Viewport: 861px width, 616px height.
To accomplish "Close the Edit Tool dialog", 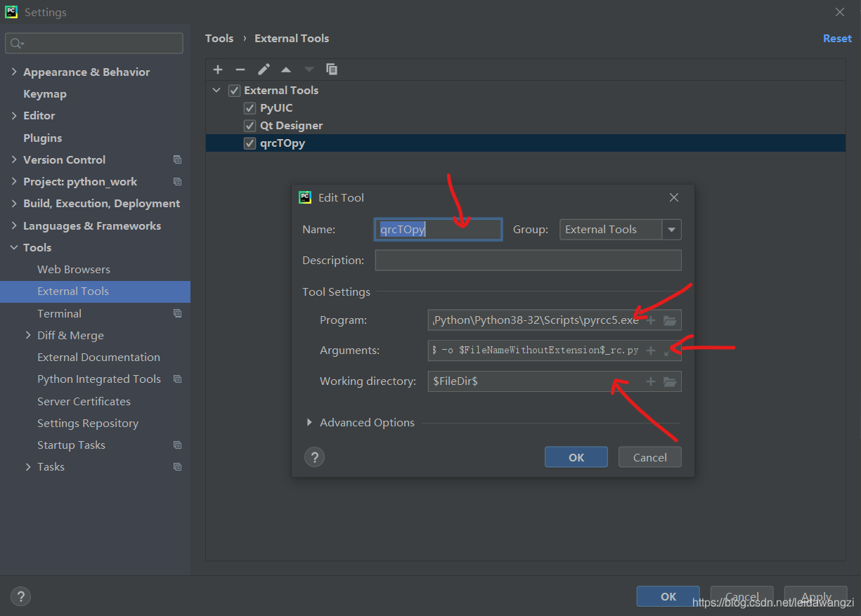I will (674, 197).
